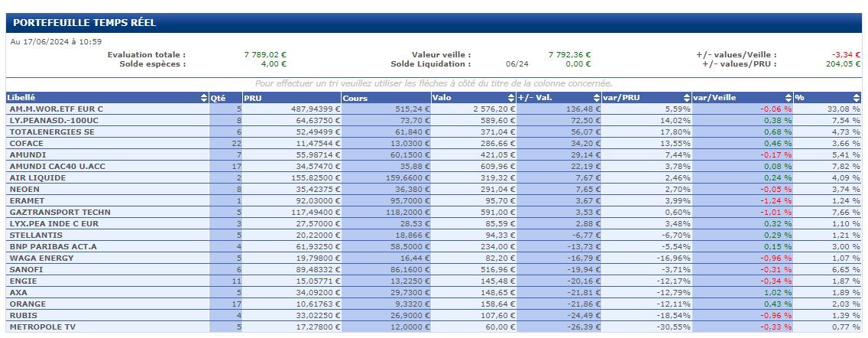Click the GAZTRANSPORT valuation 591,00 €
This screenshot has height=338, width=868.
click(x=499, y=213)
